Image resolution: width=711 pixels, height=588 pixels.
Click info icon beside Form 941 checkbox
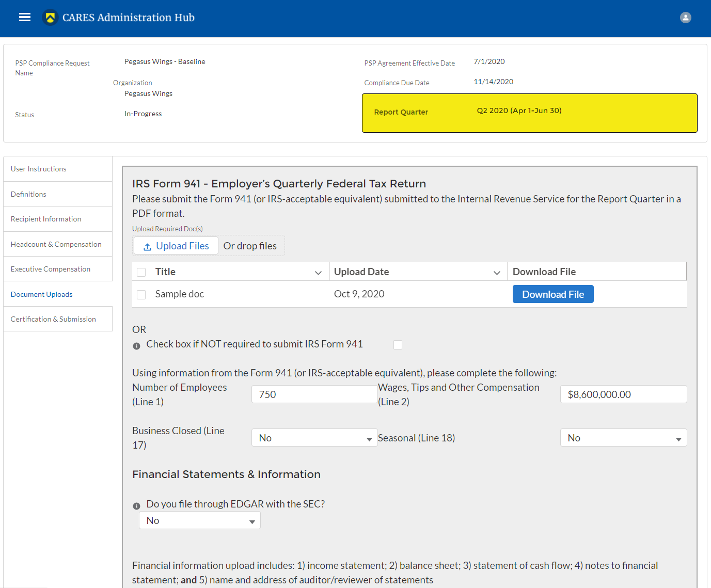tap(136, 346)
